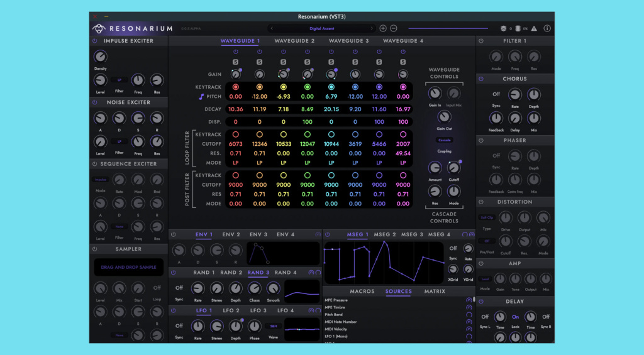Click the Waveguide Gain In knob
This screenshot has height=355, width=644.
pyautogui.click(x=435, y=94)
